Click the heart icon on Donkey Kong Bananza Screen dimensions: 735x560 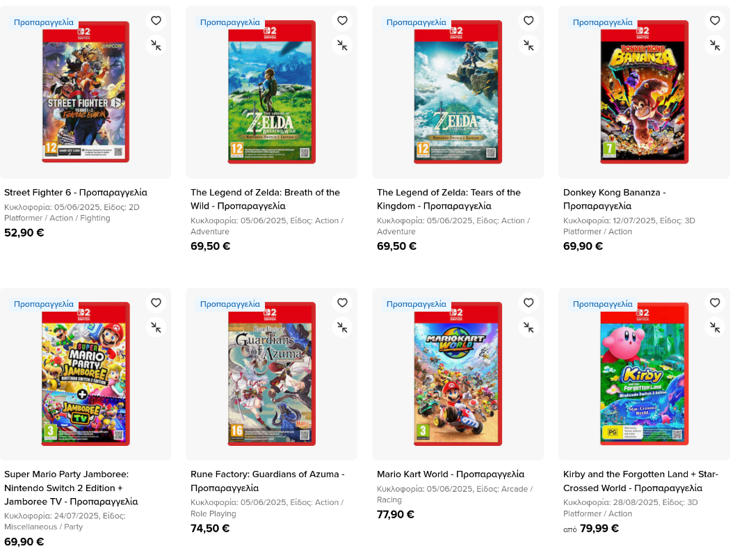(x=715, y=21)
